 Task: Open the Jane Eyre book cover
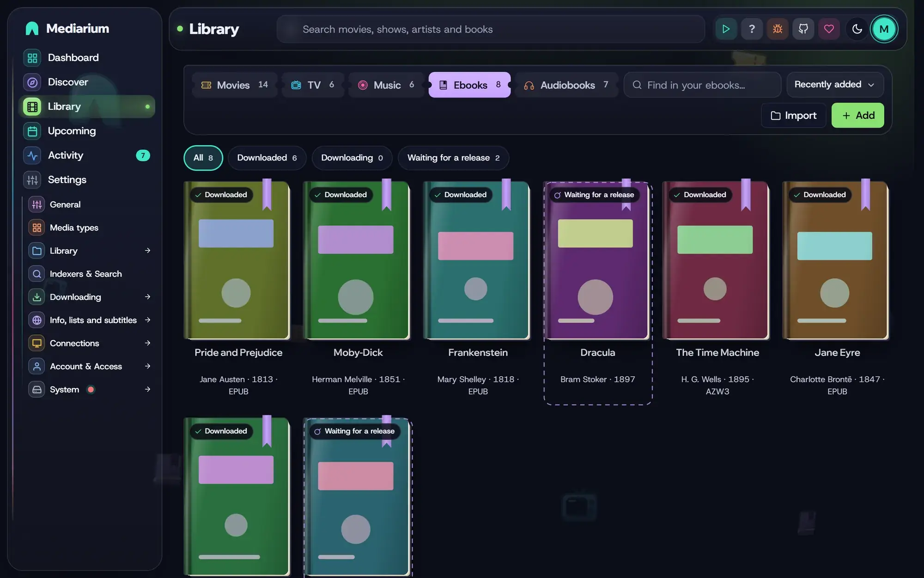pyautogui.click(x=836, y=260)
